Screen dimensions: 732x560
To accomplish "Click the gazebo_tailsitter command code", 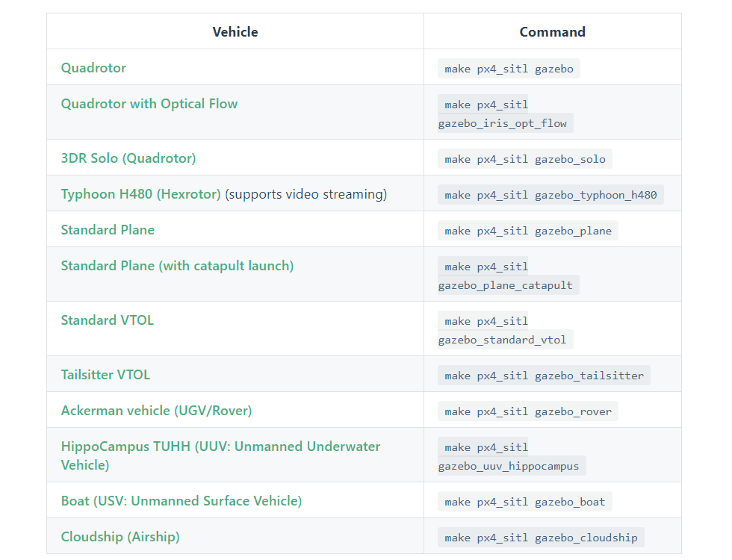I will [544, 376].
